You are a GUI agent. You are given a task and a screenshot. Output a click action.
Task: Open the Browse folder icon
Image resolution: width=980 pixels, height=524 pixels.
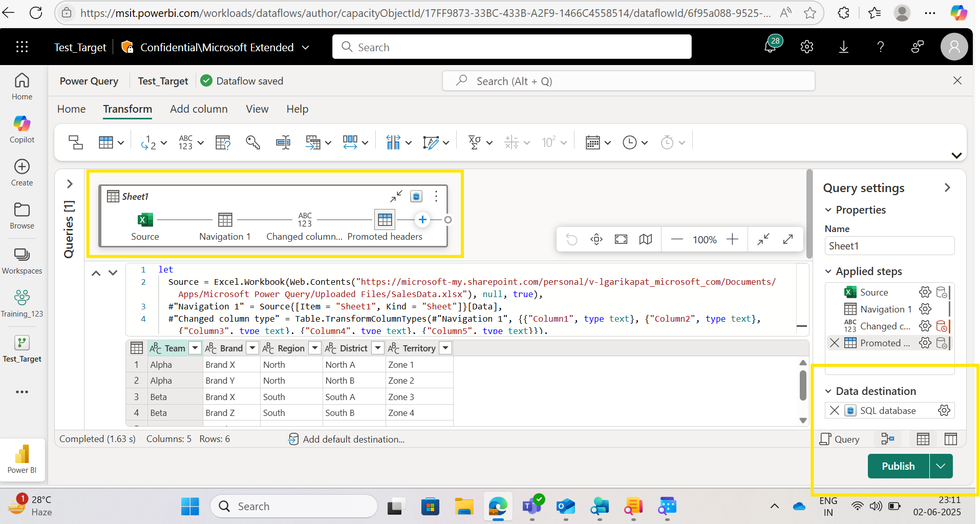pos(22,209)
